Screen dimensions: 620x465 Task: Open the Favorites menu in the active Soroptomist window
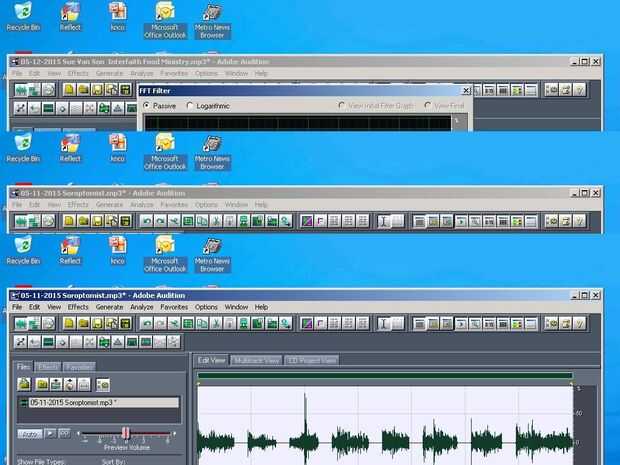pyautogui.click(x=174, y=307)
